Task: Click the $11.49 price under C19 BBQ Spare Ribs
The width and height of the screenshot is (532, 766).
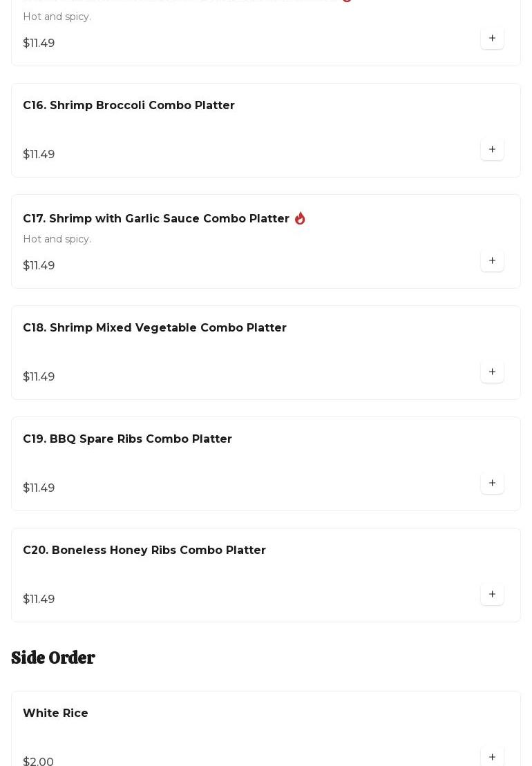Action: (x=39, y=488)
